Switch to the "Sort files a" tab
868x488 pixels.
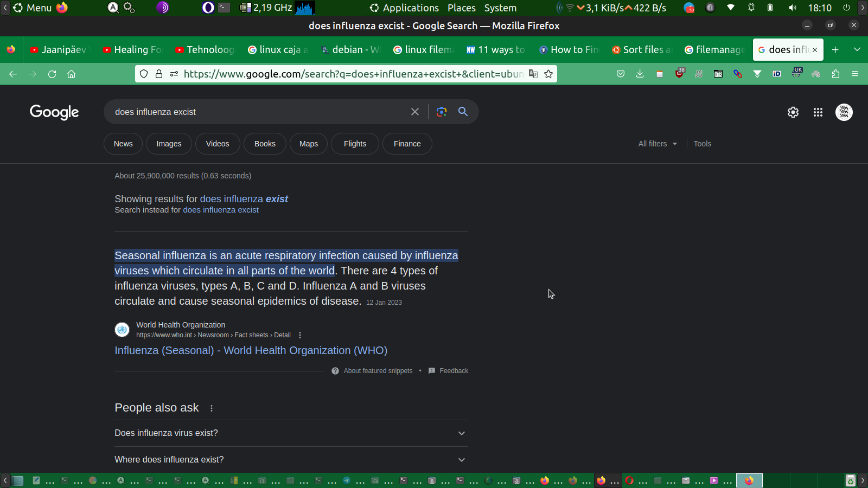641,49
